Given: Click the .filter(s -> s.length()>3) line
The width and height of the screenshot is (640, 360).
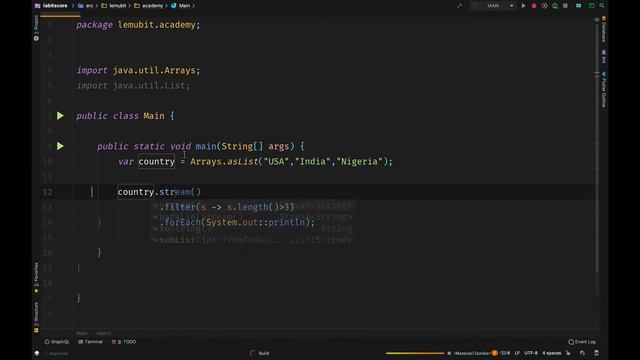Looking at the screenshot, I should tap(227, 207).
